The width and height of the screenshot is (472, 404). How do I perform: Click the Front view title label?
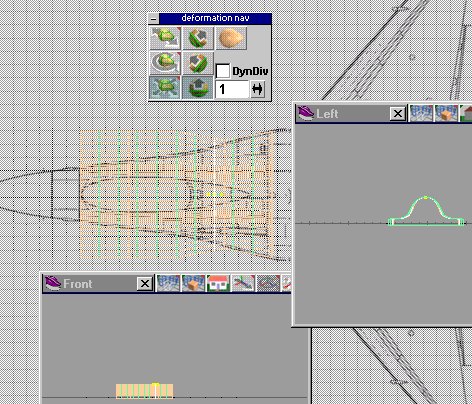point(78,284)
